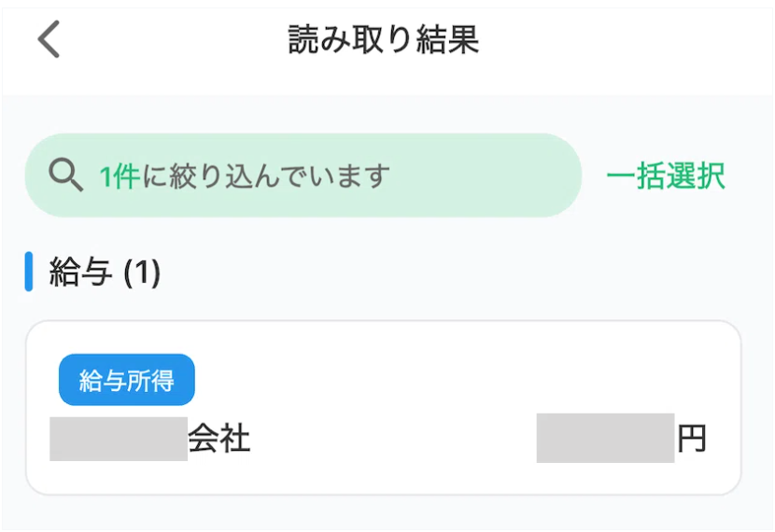Click the 会社 company name text
775x532 pixels.
(x=219, y=438)
